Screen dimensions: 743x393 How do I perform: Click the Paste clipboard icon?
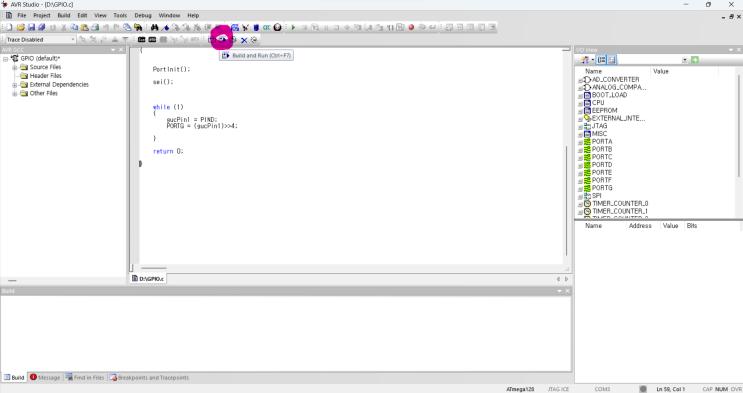point(84,27)
